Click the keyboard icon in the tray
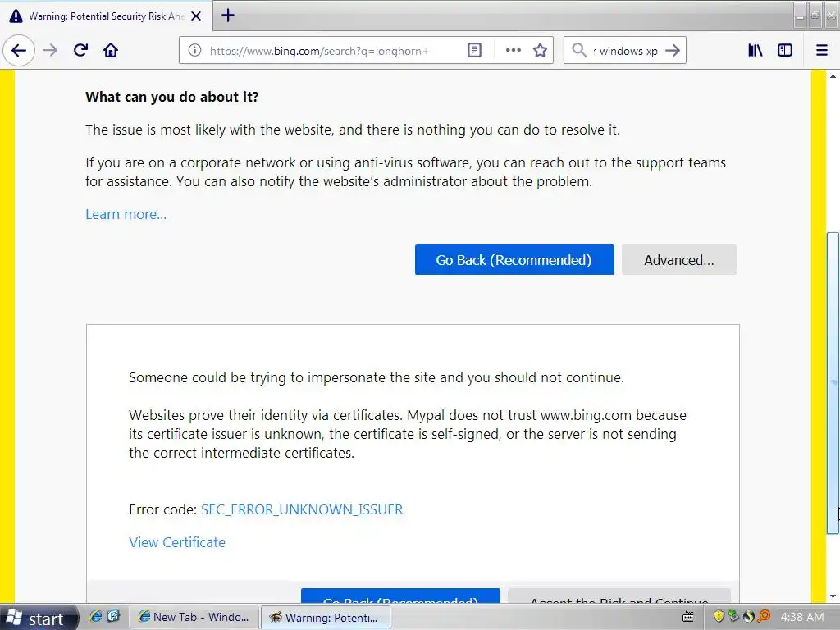The height and width of the screenshot is (630, 840). (x=688, y=618)
